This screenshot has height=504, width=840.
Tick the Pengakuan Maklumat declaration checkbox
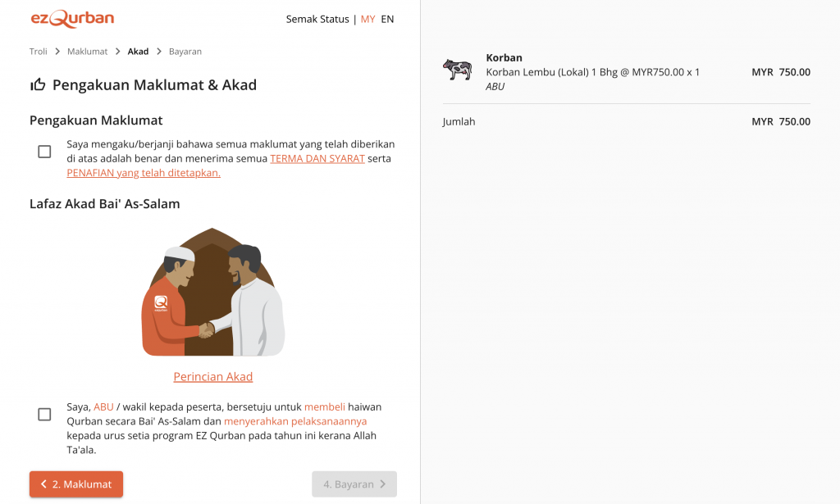click(x=44, y=152)
